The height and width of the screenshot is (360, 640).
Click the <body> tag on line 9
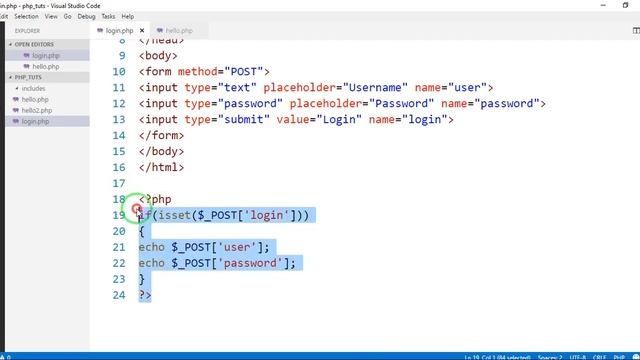pos(158,56)
